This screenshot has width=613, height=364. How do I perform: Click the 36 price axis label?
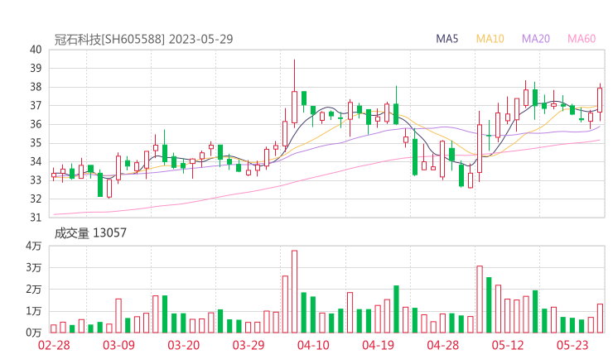36,124
